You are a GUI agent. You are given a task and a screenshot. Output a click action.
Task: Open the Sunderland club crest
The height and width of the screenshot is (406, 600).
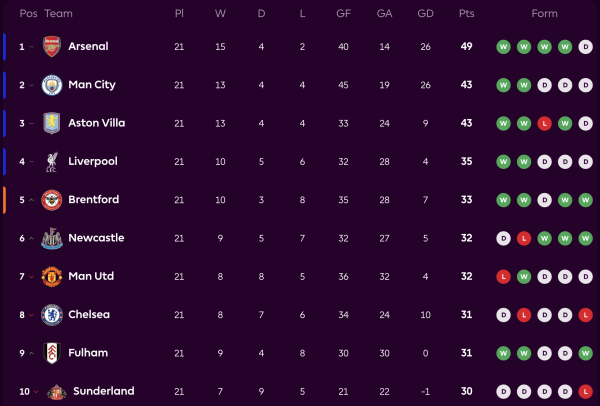51,390
